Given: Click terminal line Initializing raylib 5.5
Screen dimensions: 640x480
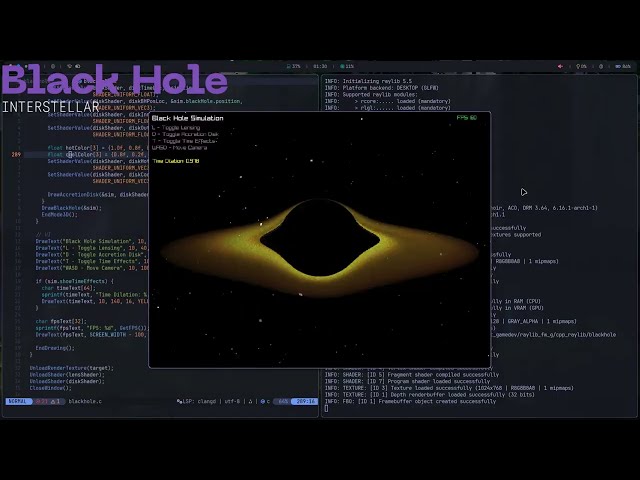Looking at the screenshot, I should [369, 81].
